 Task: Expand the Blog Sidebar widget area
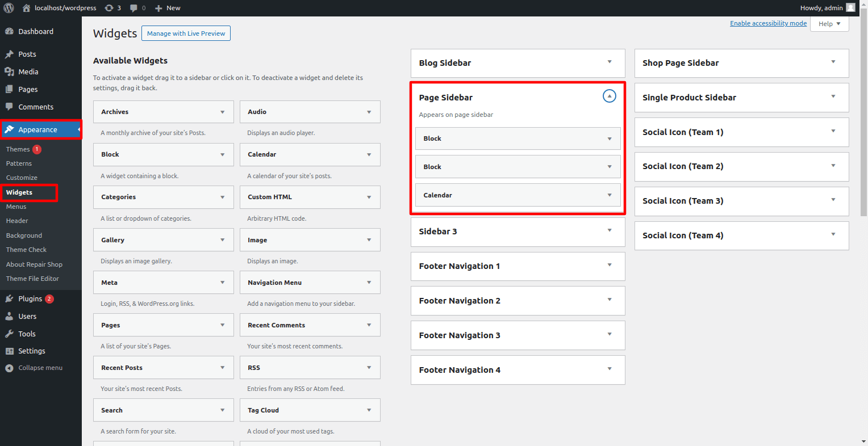tap(610, 62)
